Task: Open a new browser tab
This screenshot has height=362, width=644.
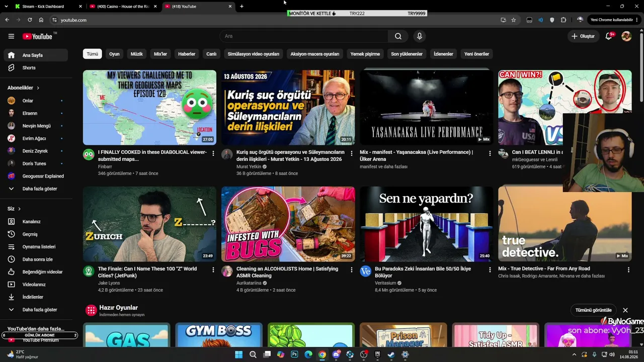Action: (242, 7)
